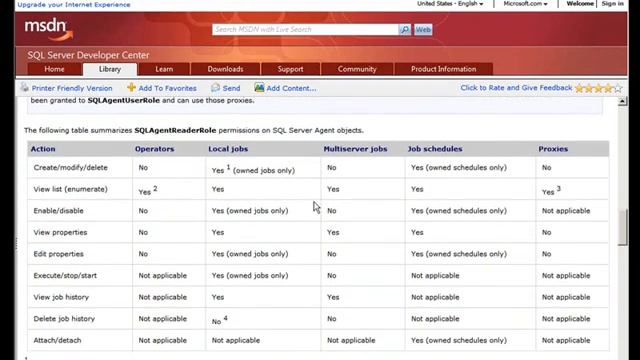Click the scrollbar up arrow
Image resolution: width=640 pixels, height=360 pixels.
622,101
